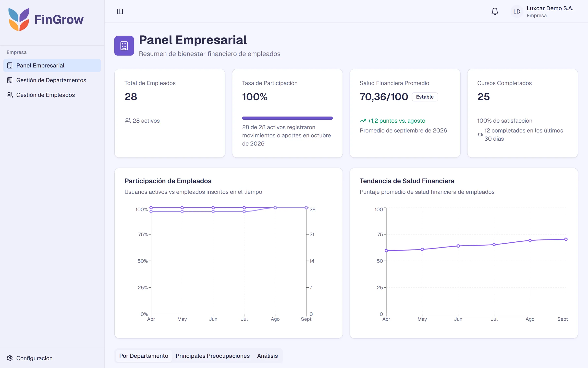Click the Estable status badge

tap(425, 97)
